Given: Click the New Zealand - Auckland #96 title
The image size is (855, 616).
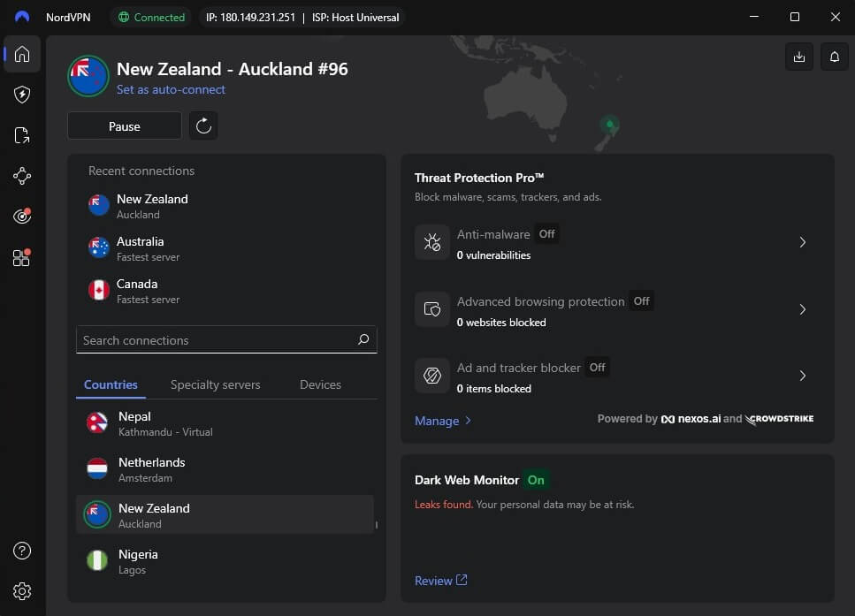Looking at the screenshot, I should pos(233,69).
